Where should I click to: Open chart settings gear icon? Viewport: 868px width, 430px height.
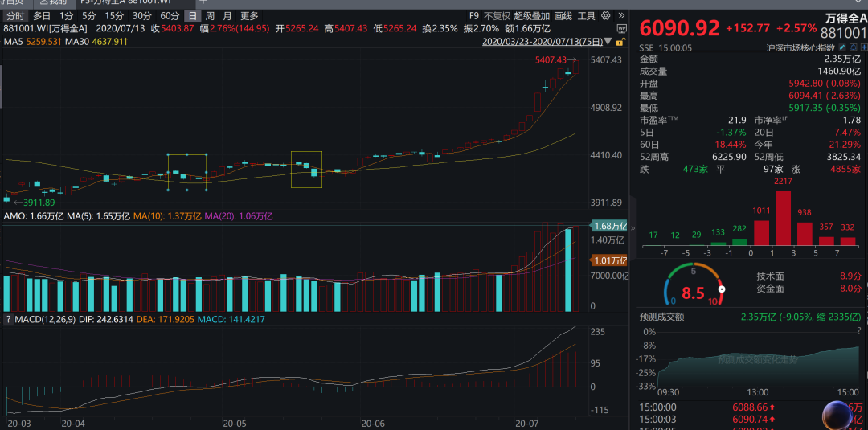pyautogui.click(x=605, y=15)
